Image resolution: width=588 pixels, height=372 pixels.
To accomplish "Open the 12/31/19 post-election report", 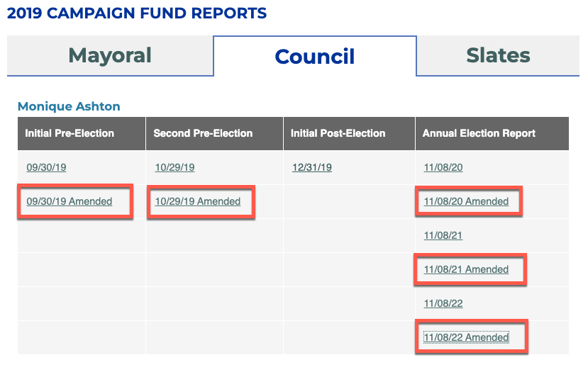I will coord(312,168).
